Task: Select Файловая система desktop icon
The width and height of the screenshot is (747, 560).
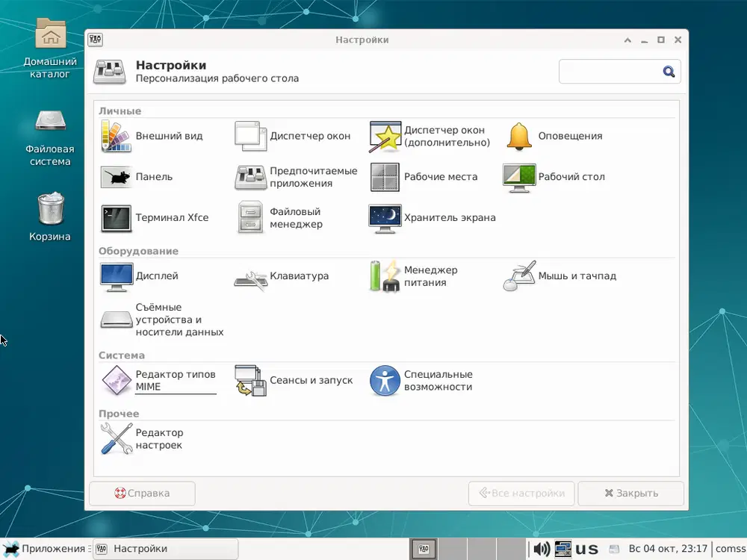Action: coord(50,137)
